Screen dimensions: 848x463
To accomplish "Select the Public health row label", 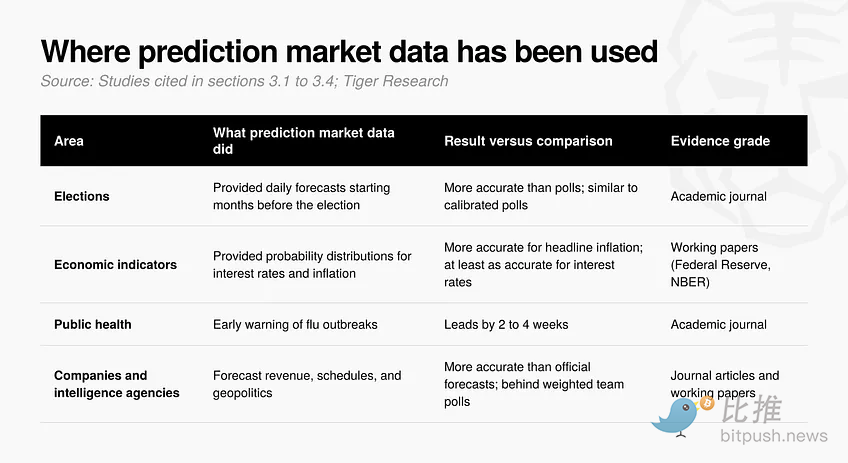I will (x=92, y=325).
